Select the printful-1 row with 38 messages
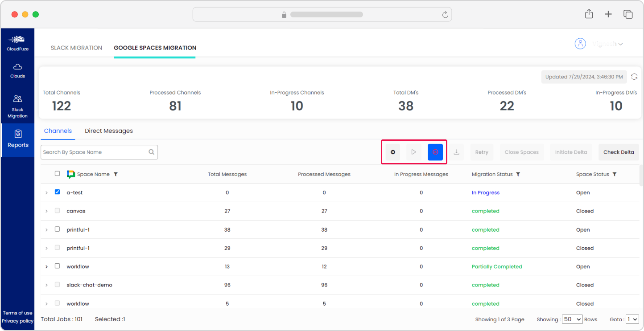 click(x=57, y=229)
